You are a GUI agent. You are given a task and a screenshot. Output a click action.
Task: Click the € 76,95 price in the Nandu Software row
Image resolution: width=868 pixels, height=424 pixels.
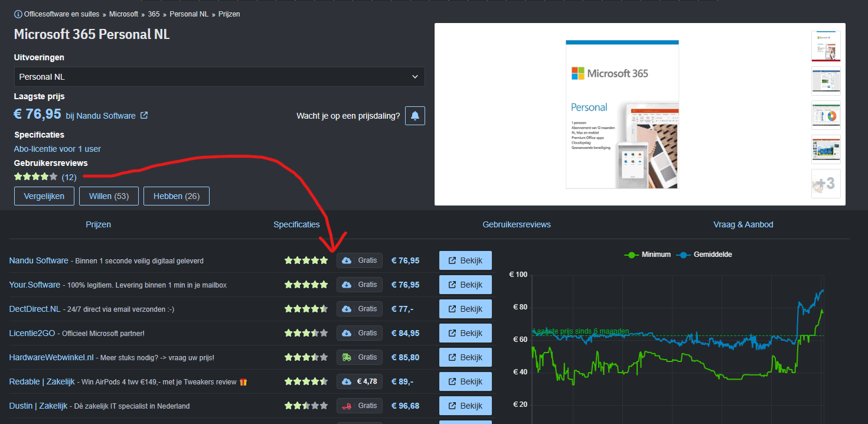pos(406,260)
